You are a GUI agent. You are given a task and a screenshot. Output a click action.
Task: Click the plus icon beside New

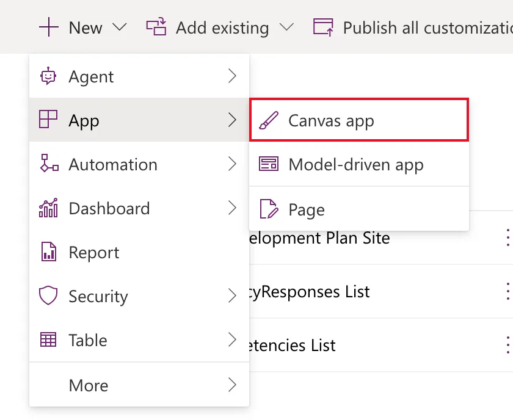pyautogui.click(x=49, y=27)
